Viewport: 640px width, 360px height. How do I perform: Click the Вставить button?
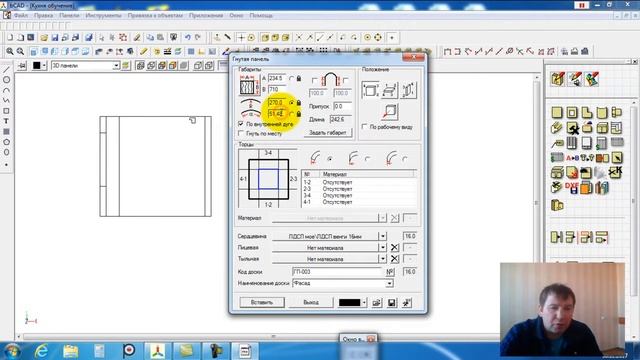(262, 302)
